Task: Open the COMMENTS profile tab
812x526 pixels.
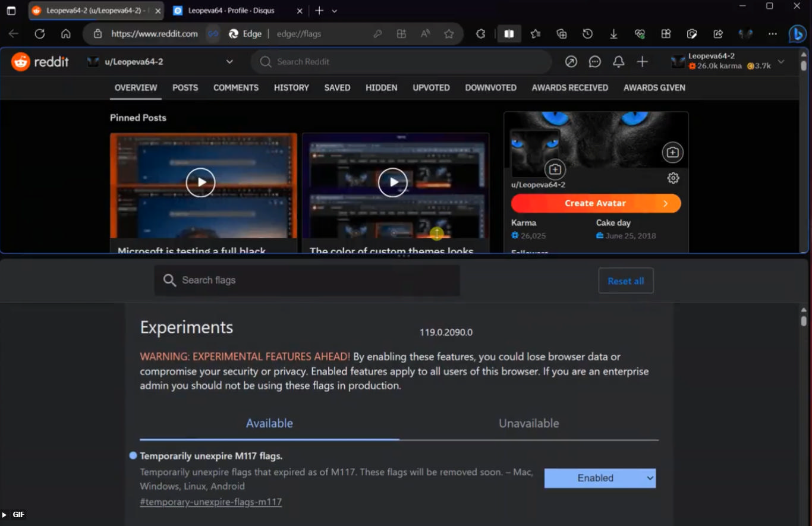Action: pyautogui.click(x=236, y=87)
